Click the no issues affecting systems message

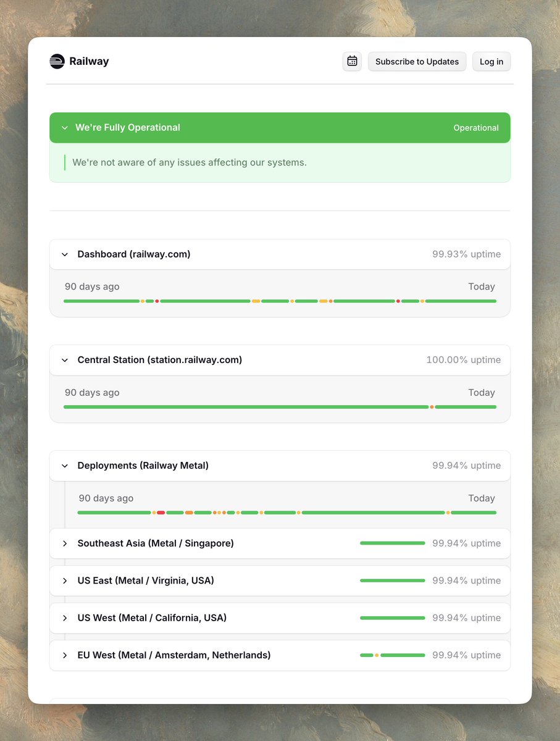[190, 162]
